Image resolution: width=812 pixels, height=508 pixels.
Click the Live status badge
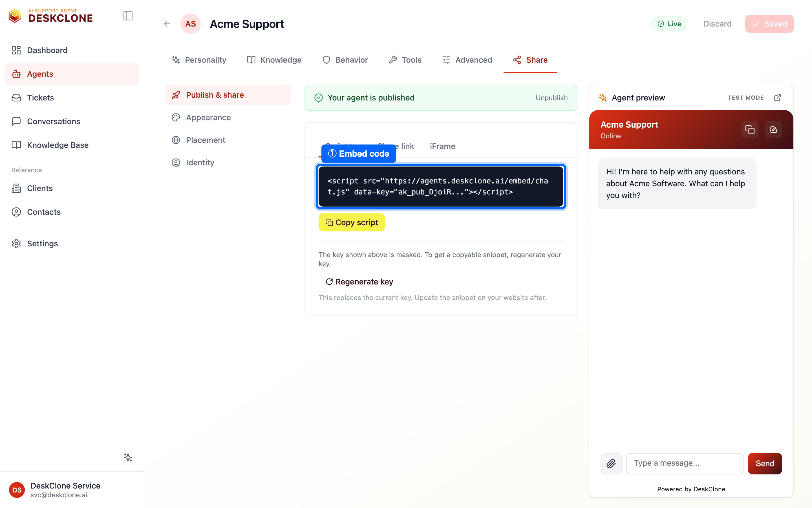tap(669, 24)
